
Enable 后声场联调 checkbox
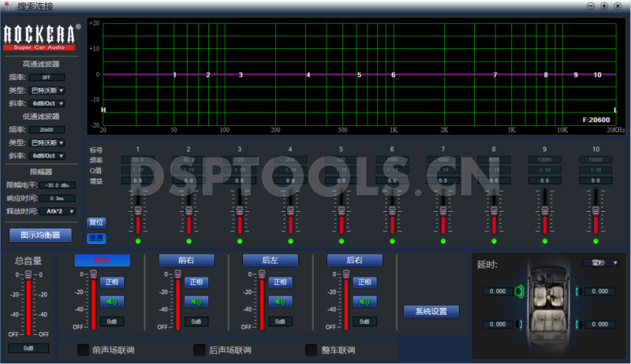coord(199,350)
